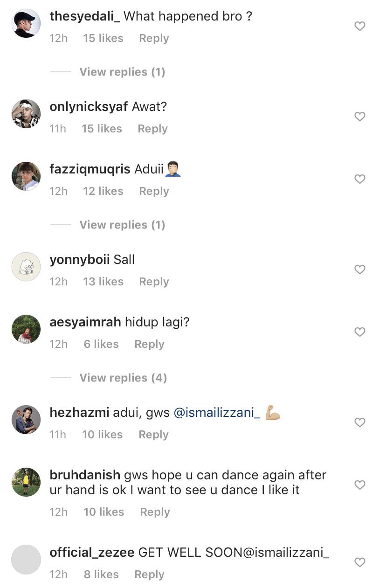View the one reply under fazziqmuqris's comment
This screenshot has height=588, width=386.
tap(122, 225)
